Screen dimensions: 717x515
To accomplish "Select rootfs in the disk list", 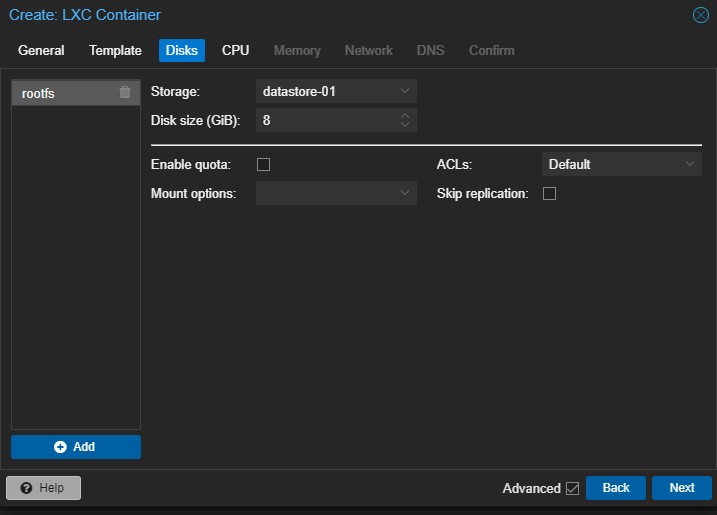I will (x=60, y=93).
